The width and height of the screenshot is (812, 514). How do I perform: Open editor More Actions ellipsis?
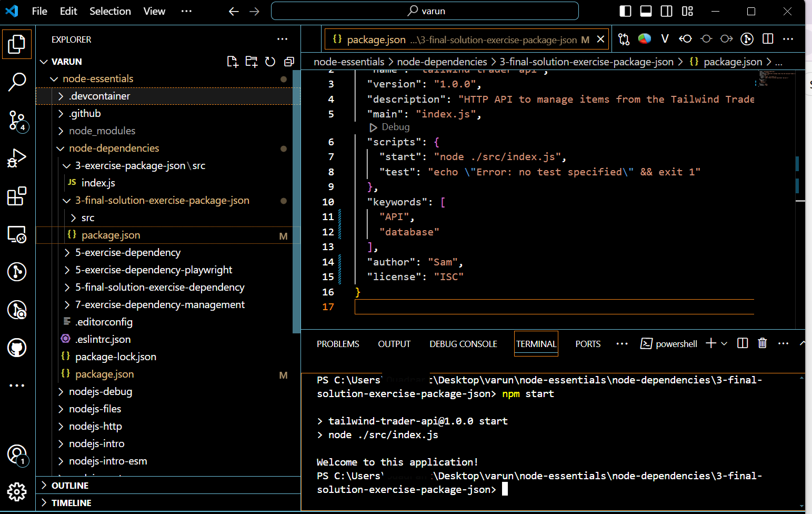(x=788, y=38)
